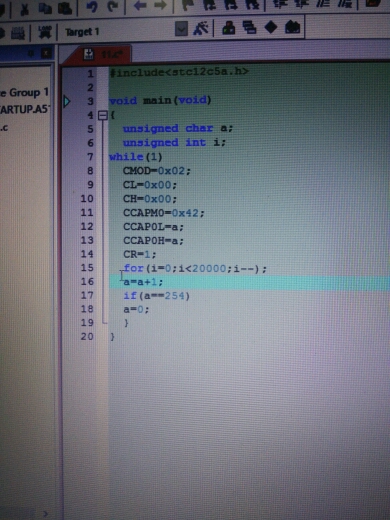The width and height of the screenshot is (390, 520).
Task: Open the Pack Installer icon
Action: [x=292, y=27]
